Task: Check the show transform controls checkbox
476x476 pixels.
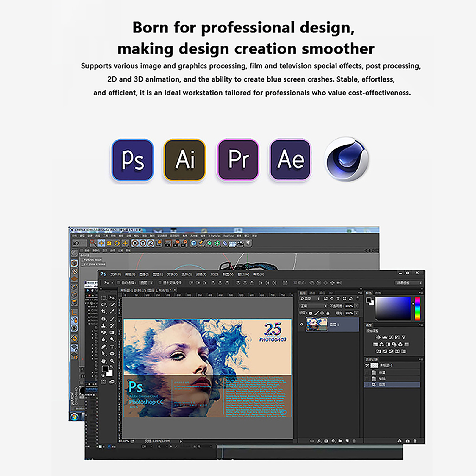Action: (x=160, y=283)
